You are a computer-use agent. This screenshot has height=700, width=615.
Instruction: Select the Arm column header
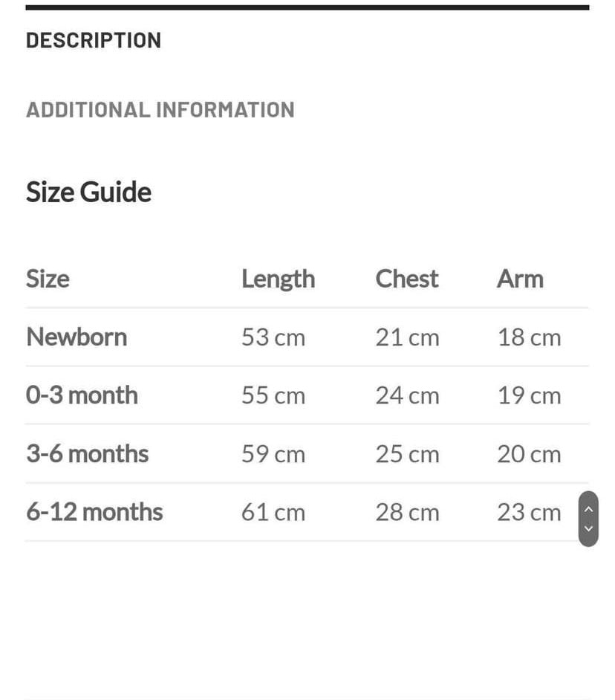click(520, 279)
